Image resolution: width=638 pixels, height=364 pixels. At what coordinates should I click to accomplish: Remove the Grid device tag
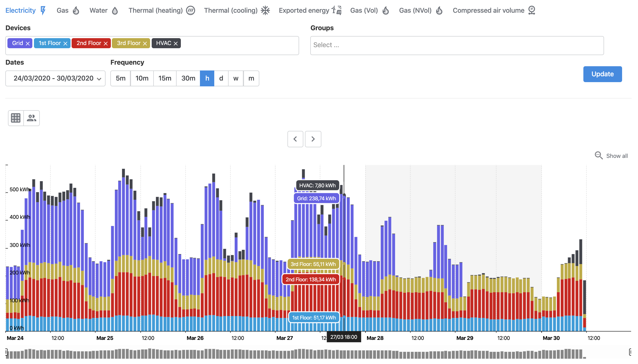pyautogui.click(x=28, y=43)
